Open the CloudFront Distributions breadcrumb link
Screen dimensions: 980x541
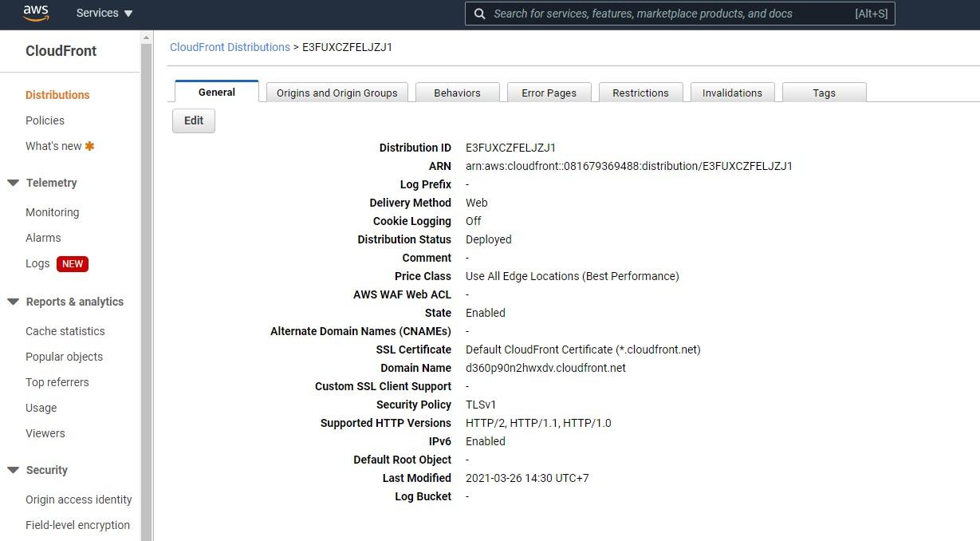pyautogui.click(x=230, y=47)
